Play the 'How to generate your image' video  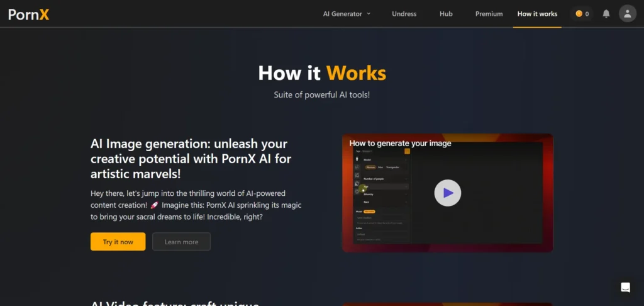[x=447, y=193]
